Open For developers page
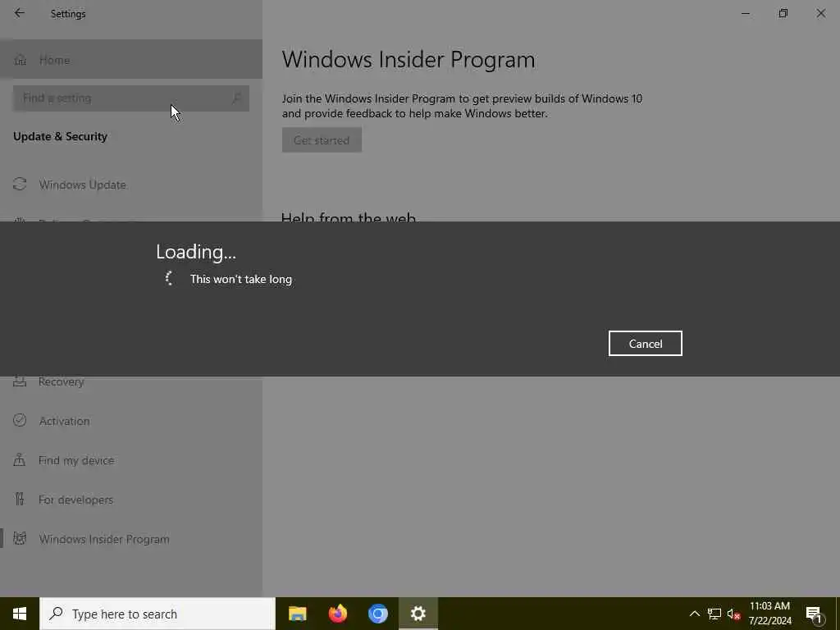This screenshot has height=630, width=840. [x=131, y=500]
